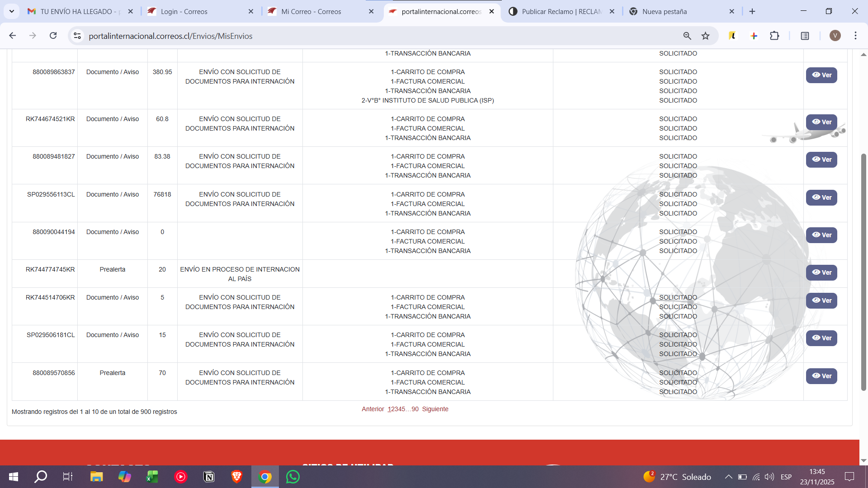Open the browser extensions puzzle icon

[775, 36]
